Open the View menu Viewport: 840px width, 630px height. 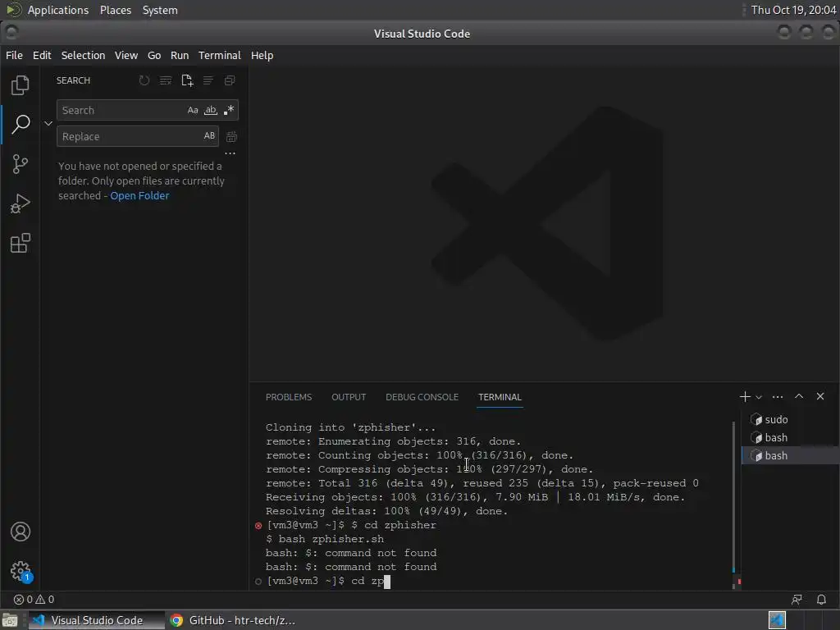click(x=126, y=55)
